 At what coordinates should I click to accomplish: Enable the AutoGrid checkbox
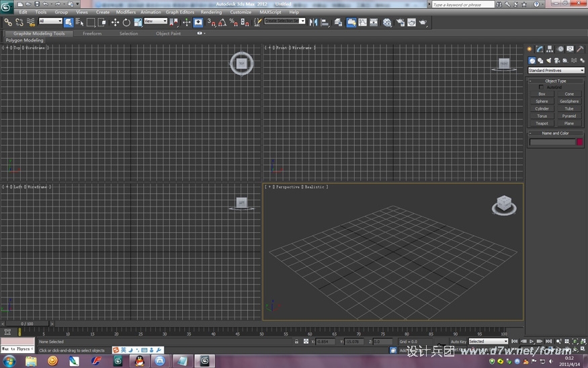coord(541,87)
